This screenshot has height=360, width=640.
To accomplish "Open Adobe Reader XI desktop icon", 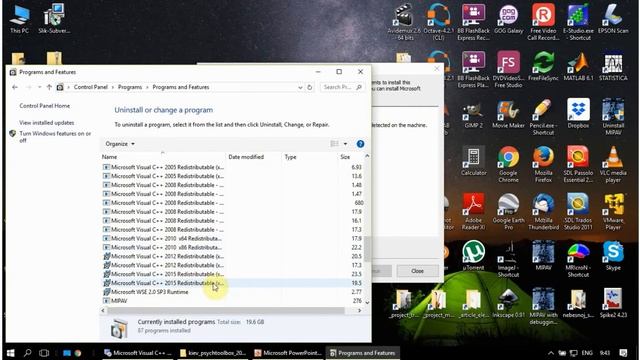I will [473, 211].
